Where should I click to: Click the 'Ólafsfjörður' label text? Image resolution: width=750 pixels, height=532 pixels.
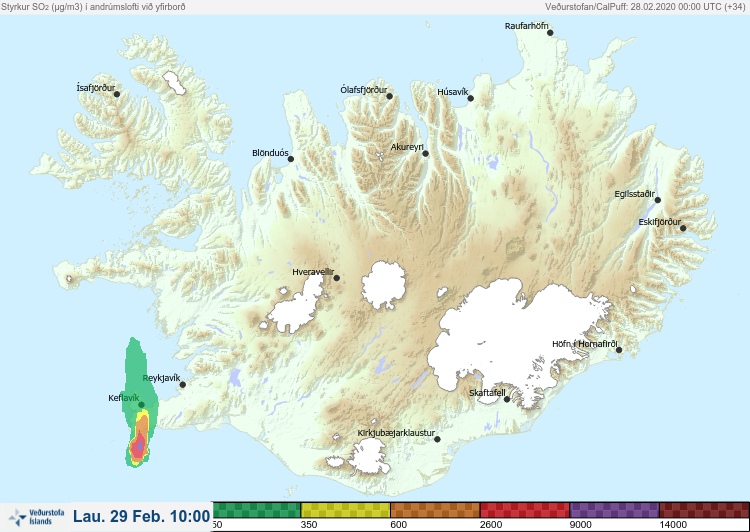[364, 90]
